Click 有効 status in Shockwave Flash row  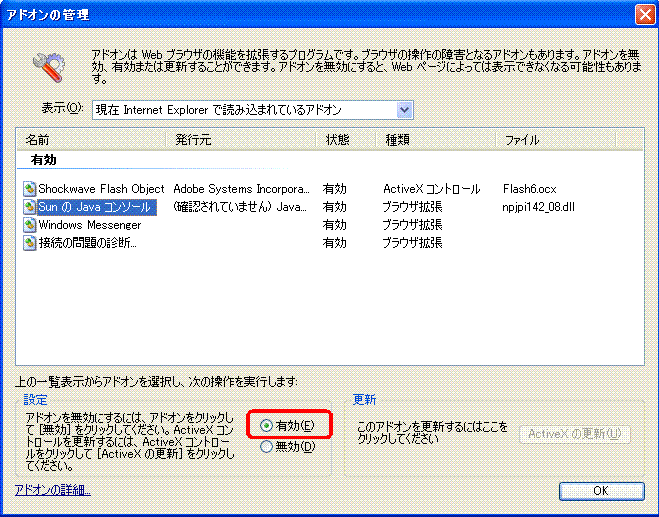tap(335, 189)
